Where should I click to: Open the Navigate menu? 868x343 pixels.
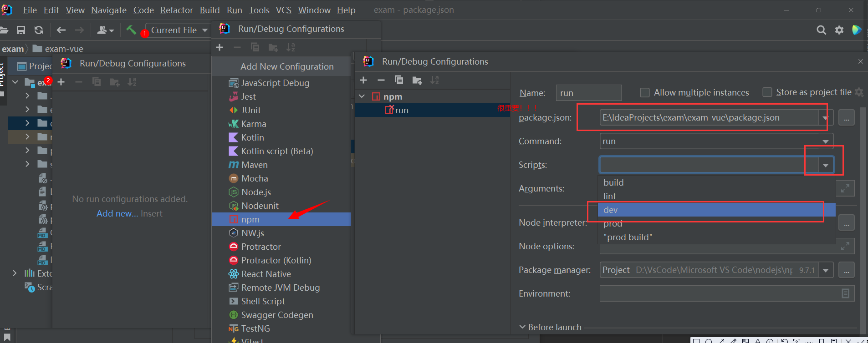coord(109,10)
